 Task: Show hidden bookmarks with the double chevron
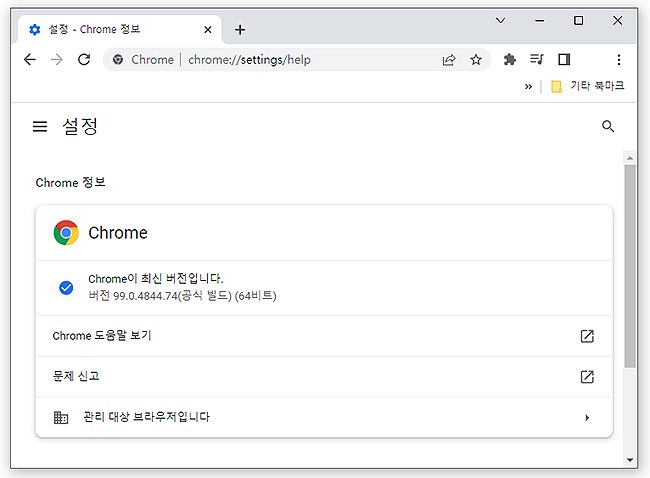click(528, 87)
